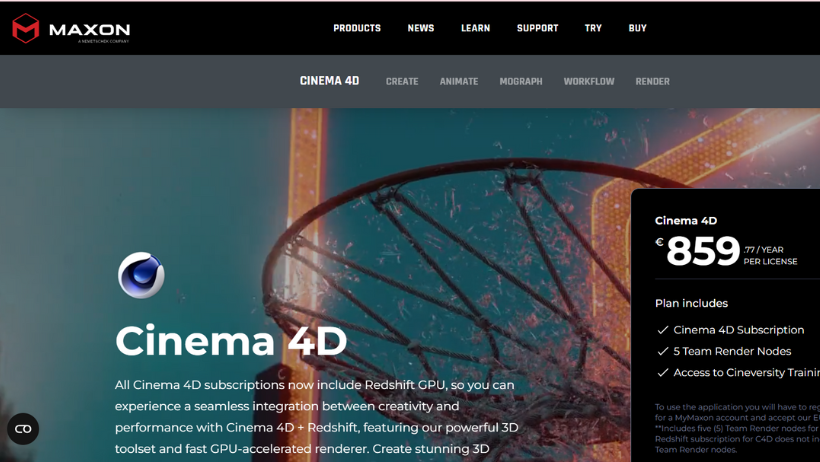Image resolution: width=820 pixels, height=462 pixels.
Task: Switch to the Create tab
Action: point(402,82)
